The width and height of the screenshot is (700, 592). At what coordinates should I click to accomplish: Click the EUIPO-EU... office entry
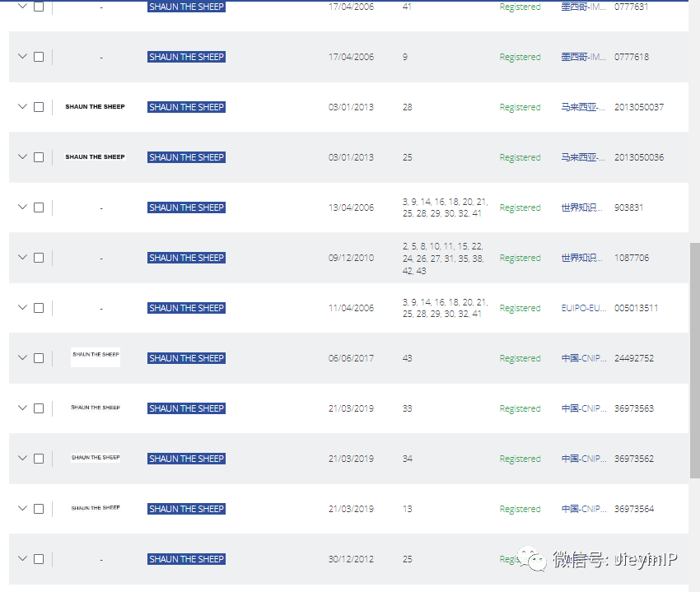click(584, 308)
